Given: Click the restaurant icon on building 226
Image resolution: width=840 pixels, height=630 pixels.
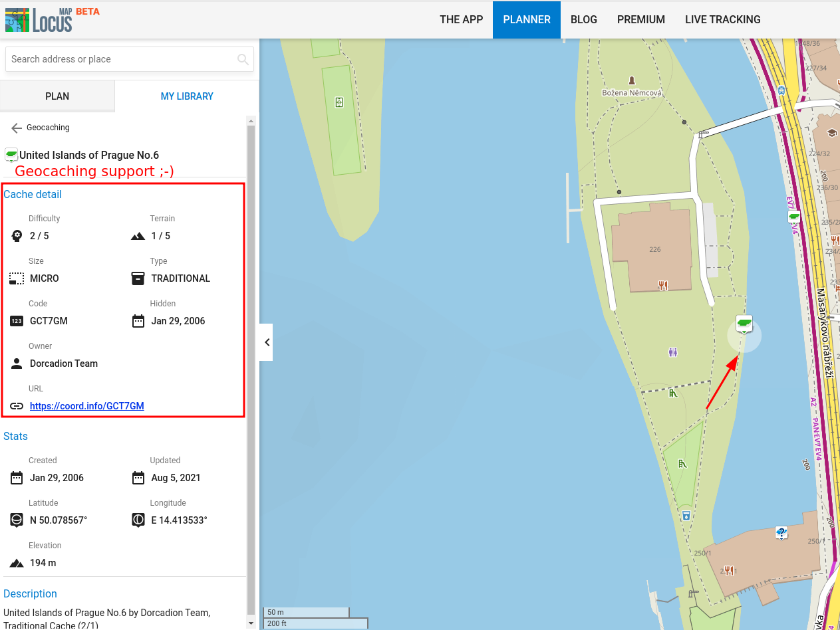Looking at the screenshot, I should pos(662,285).
